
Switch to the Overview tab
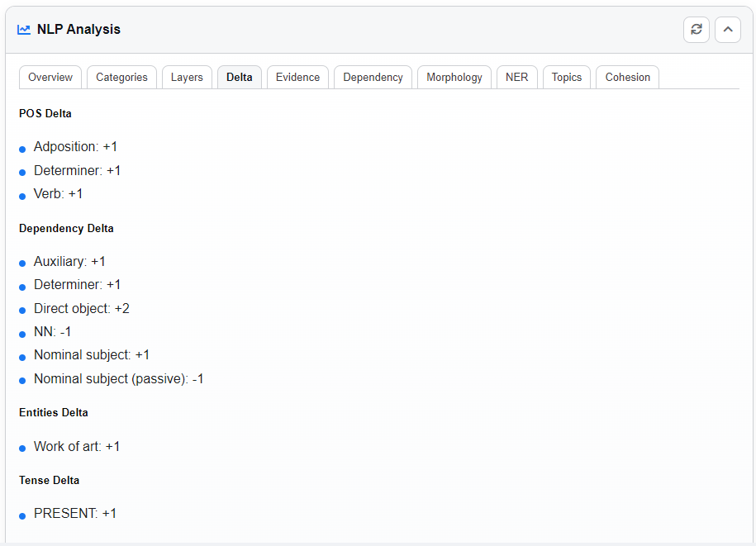[50, 77]
